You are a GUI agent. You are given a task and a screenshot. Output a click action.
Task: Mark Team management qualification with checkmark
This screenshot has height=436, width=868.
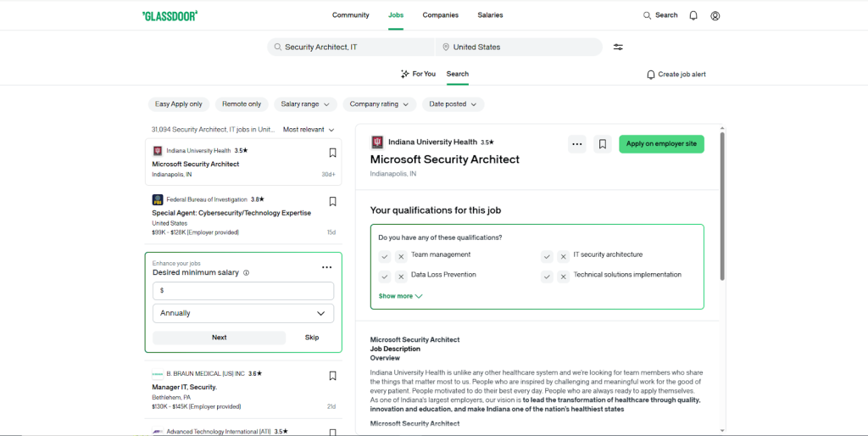[385, 256]
